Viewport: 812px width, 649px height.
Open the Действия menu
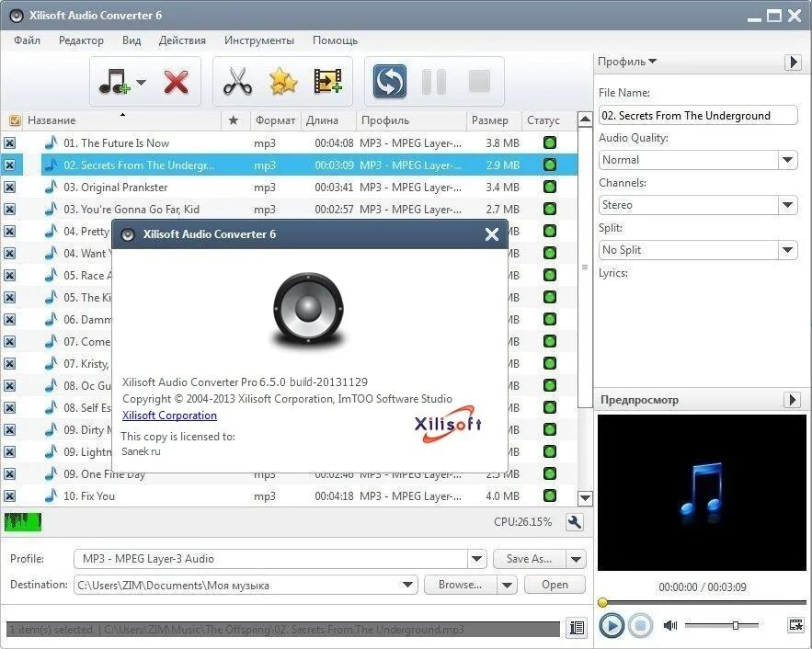182,40
